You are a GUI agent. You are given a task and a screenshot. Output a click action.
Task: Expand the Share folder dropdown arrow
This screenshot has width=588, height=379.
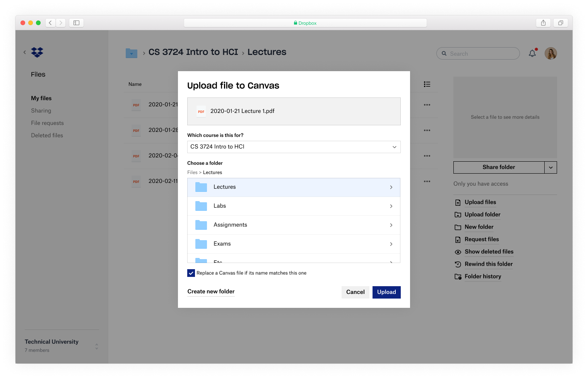coord(550,167)
